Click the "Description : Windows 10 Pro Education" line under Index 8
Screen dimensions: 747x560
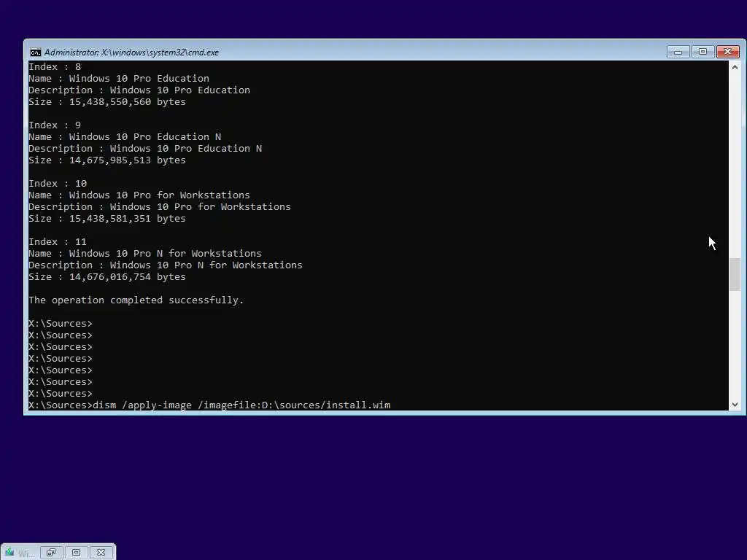coord(139,90)
